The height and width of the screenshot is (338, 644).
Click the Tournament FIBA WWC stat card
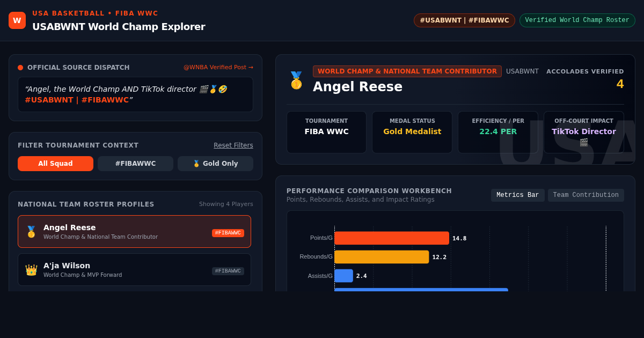(x=326, y=132)
